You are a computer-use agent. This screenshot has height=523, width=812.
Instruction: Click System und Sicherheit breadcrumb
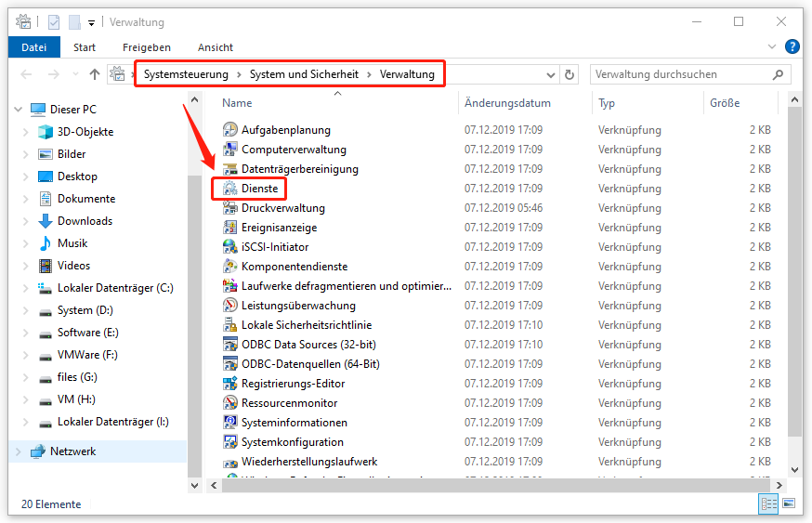tap(304, 74)
